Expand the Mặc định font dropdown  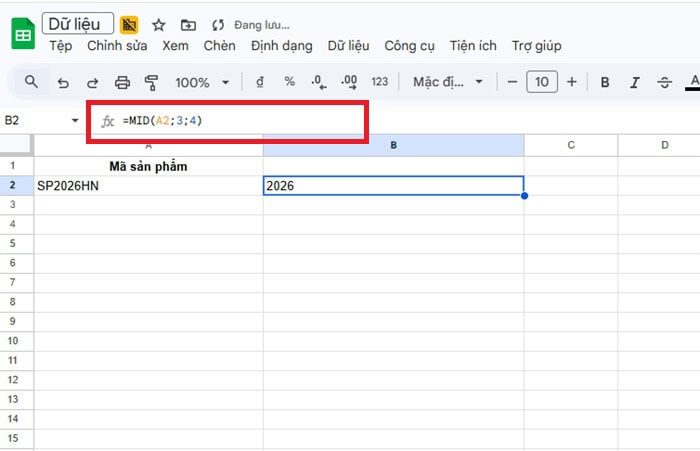click(448, 82)
